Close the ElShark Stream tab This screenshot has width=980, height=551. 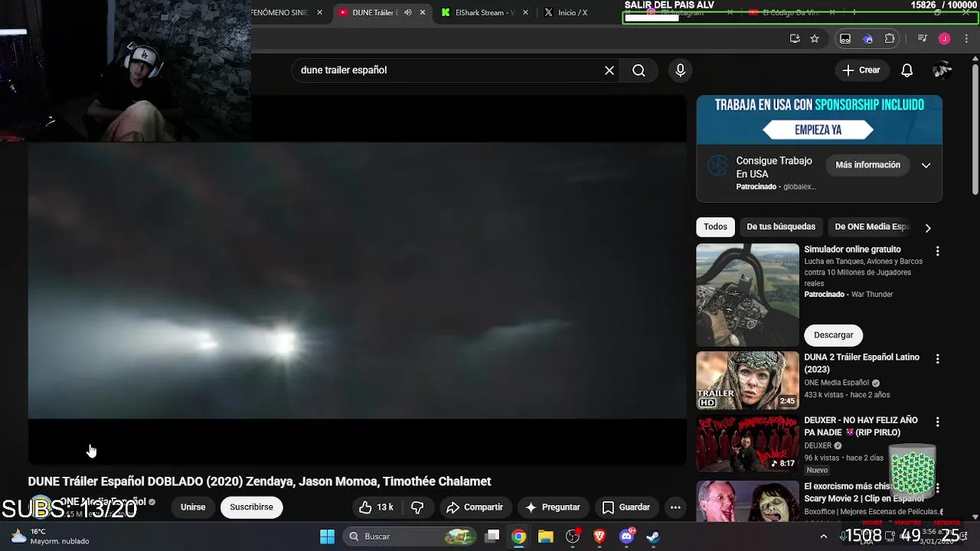coord(525,12)
